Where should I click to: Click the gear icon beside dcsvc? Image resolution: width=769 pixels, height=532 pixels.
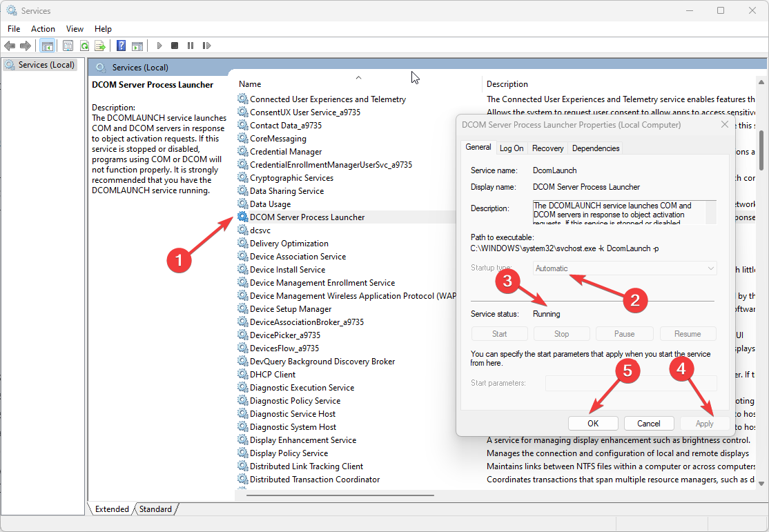click(x=243, y=230)
